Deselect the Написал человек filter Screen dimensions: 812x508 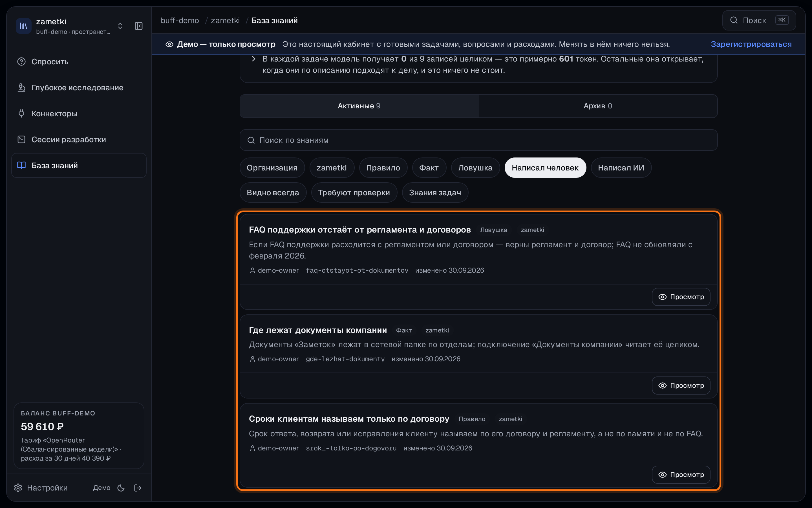click(545, 168)
